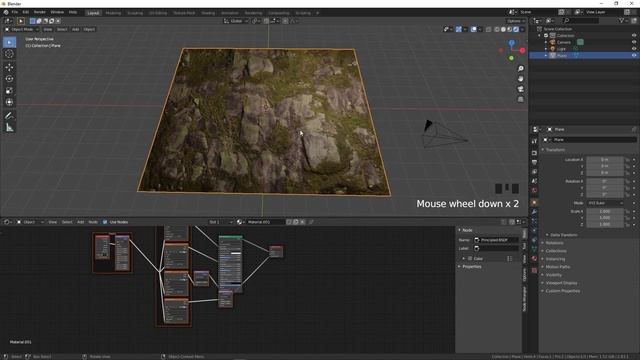This screenshot has width=640, height=360.
Task: Open Object properties tab
Action: coord(534,202)
